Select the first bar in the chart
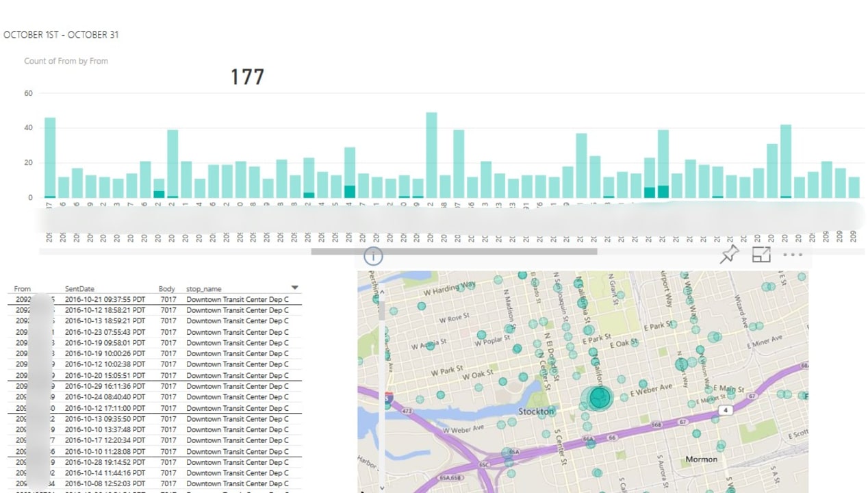This screenshot has height=493, width=868. coord(50,158)
